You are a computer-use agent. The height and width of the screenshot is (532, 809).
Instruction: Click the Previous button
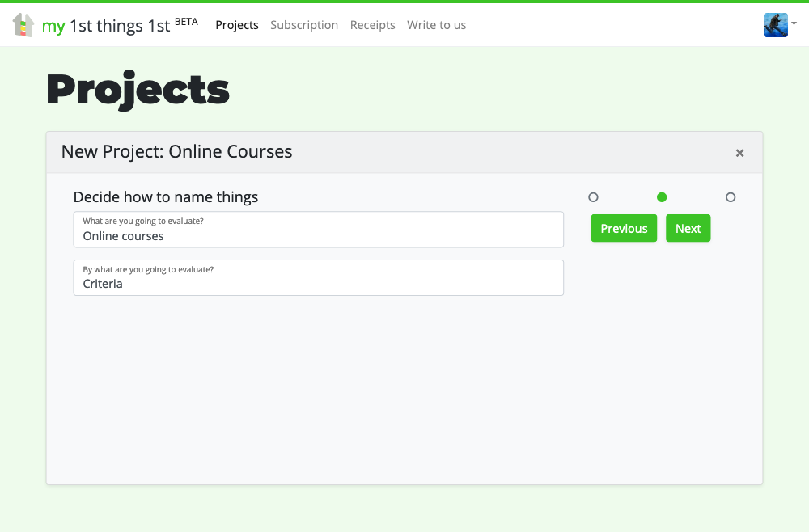[624, 228]
